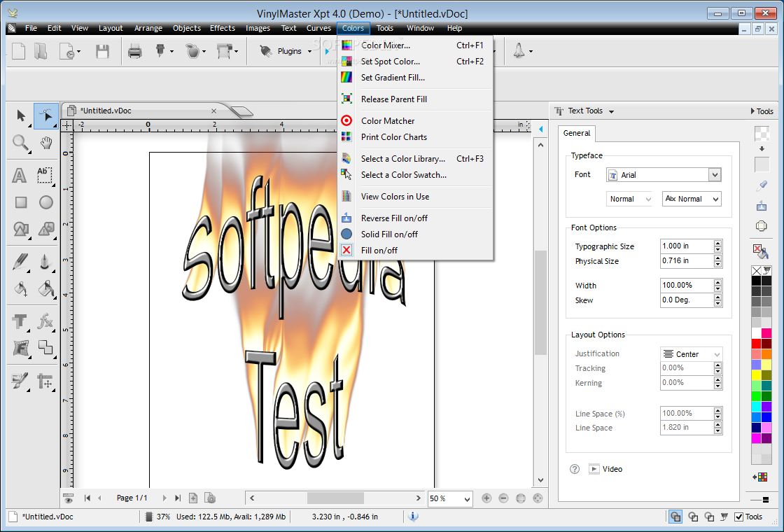The height and width of the screenshot is (532, 784).
Task: Expand the Tools flyout at top right
Action: pyautogui.click(x=762, y=111)
